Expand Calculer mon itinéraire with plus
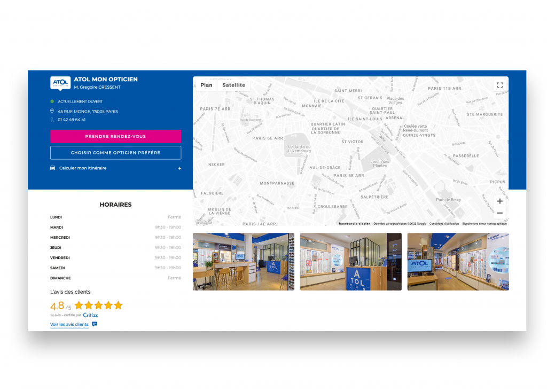 click(179, 168)
